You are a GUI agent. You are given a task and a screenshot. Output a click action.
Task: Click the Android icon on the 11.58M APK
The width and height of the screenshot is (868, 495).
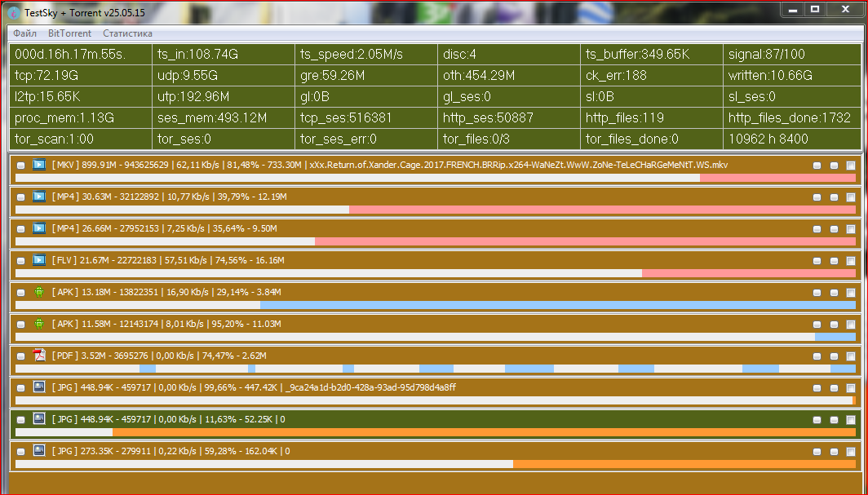pyautogui.click(x=38, y=324)
